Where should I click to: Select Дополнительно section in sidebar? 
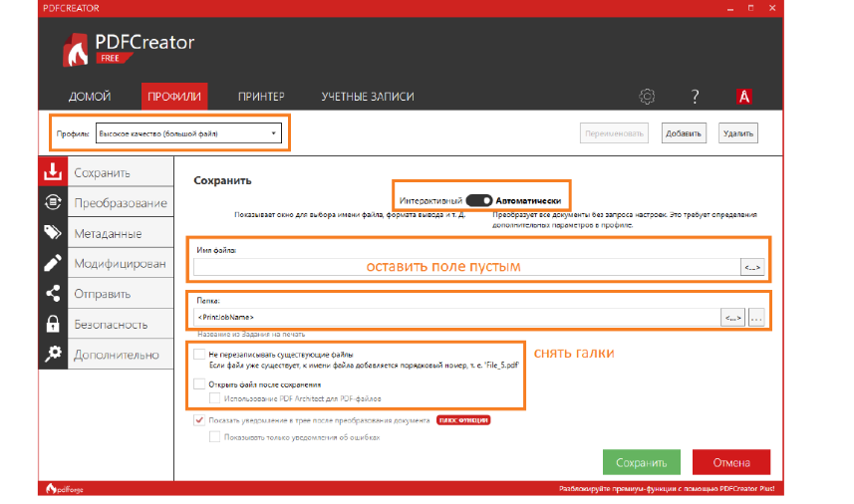click(x=121, y=355)
